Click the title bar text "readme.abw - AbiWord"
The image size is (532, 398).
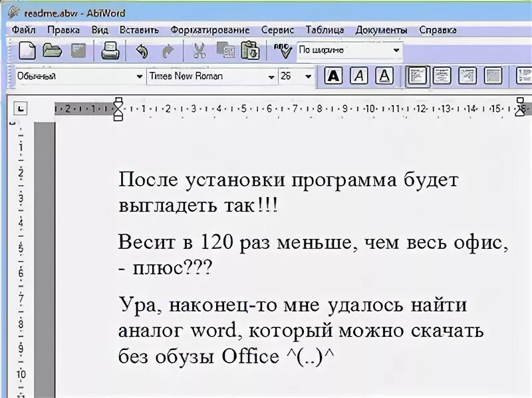[x=74, y=13]
